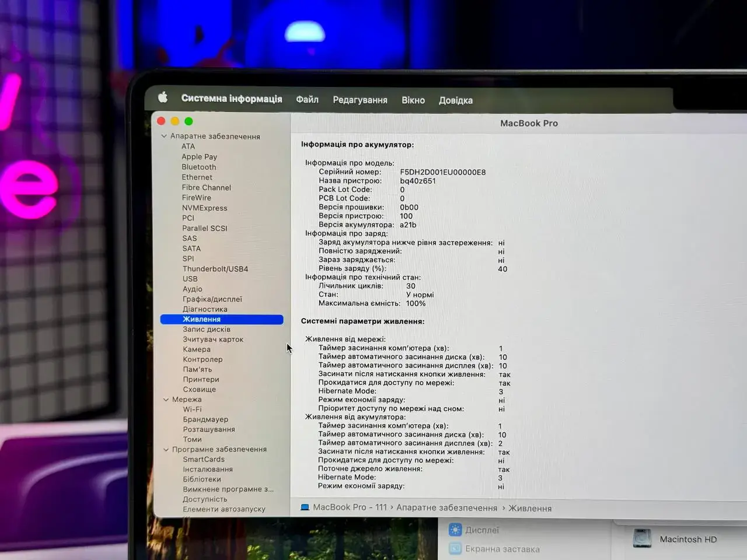Select Графіка/дисплеї in the sidebar
The width and height of the screenshot is (747, 560).
pos(212,299)
